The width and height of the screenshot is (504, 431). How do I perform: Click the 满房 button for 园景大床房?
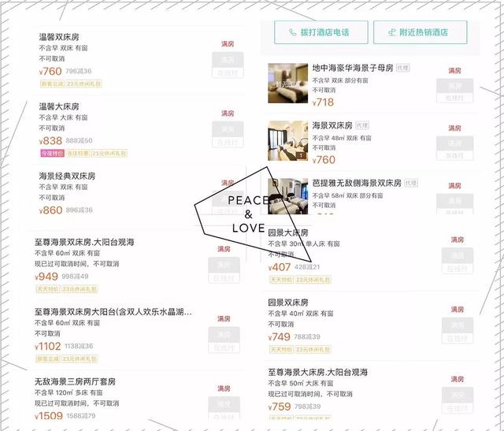457,261
